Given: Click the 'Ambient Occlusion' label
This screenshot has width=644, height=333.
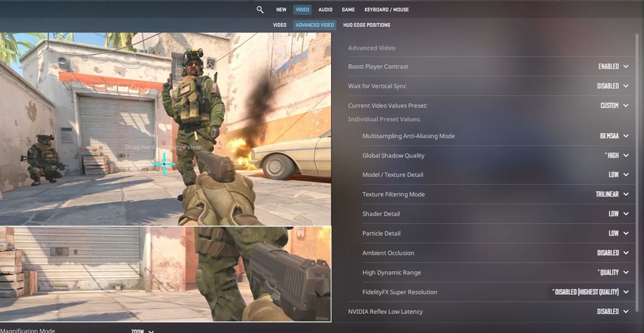Looking at the screenshot, I should [x=388, y=253].
